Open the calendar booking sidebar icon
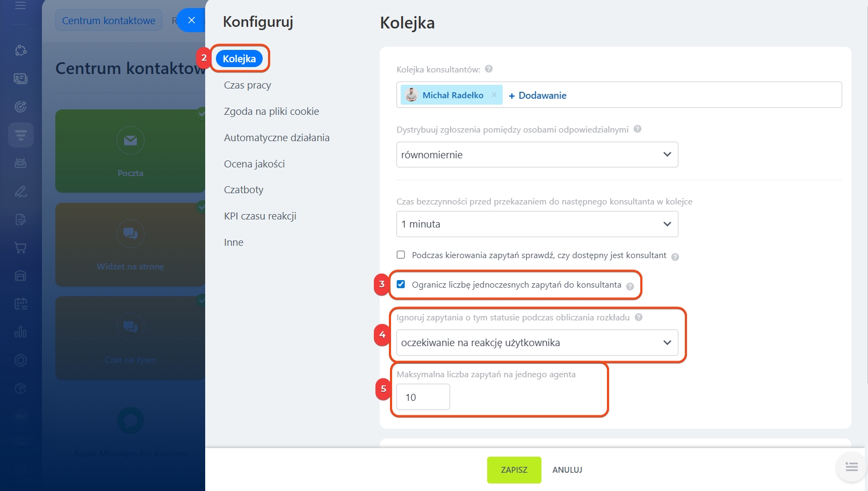 click(x=20, y=304)
